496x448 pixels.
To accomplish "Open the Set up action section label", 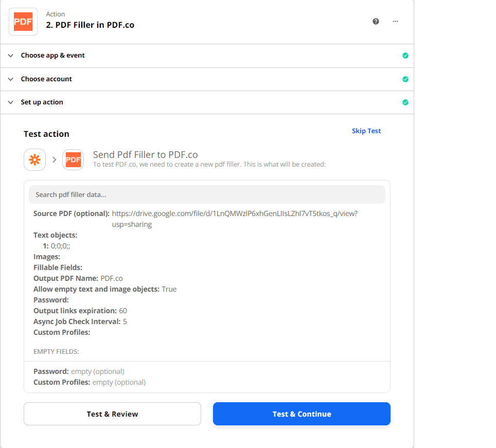I will pos(42,102).
